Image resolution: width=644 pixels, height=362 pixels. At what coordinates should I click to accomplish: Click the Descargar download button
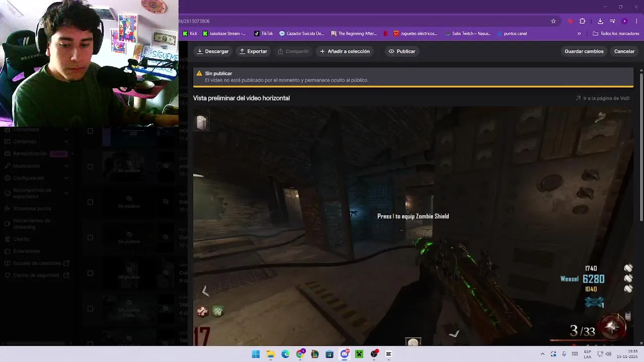(x=213, y=51)
